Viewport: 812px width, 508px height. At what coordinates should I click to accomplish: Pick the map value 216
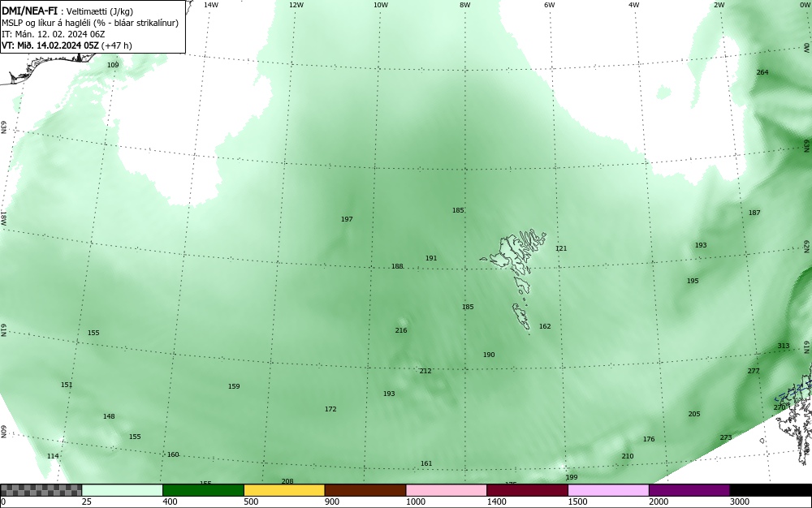(x=401, y=330)
